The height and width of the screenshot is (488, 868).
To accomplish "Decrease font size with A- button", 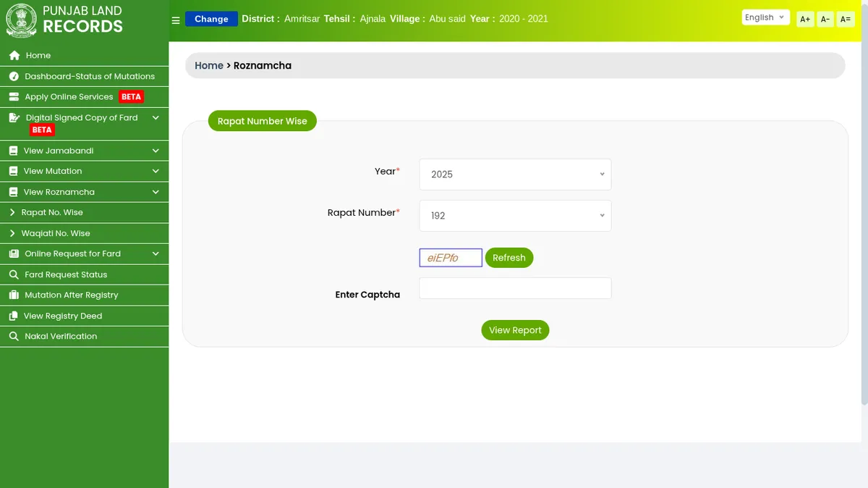I will tap(825, 20).
